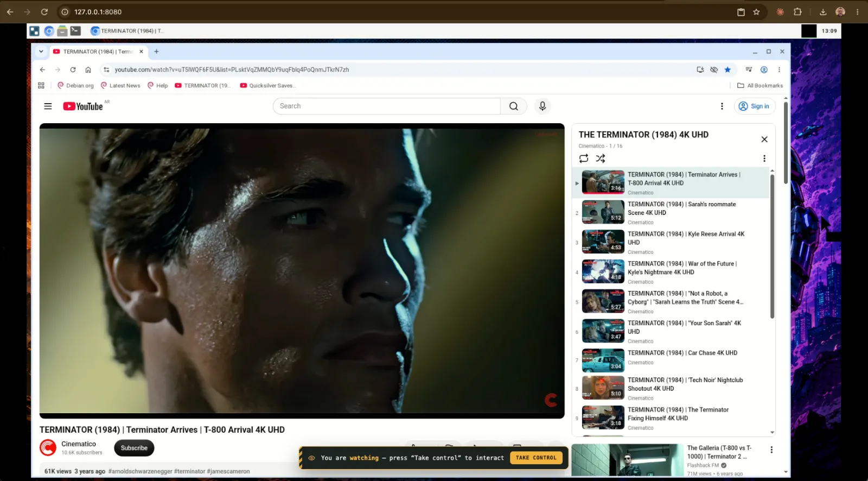
Task: Subscribe to the Cinematico channel
Action: (134, 448)
